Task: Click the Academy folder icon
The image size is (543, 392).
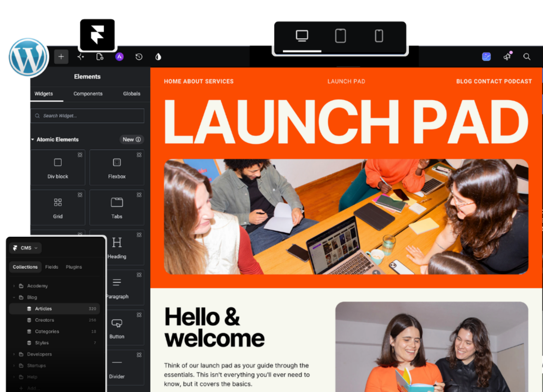Action: (x=21, y=286)
